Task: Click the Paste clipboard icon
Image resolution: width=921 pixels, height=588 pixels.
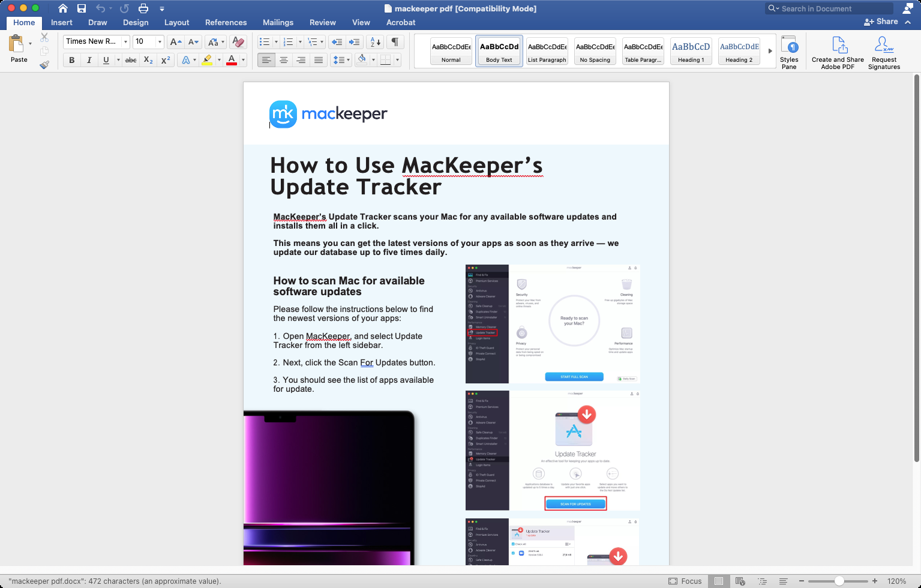Action: tap(16, 44)
